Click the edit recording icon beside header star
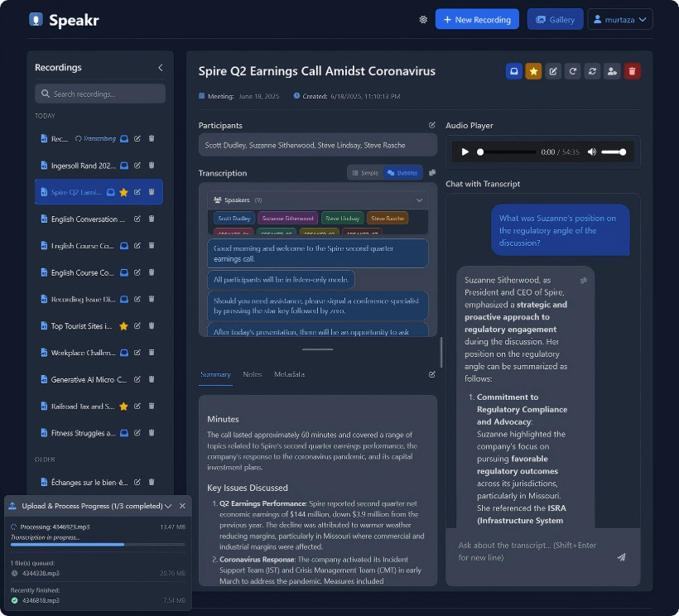679x616 pixels. 553,71
